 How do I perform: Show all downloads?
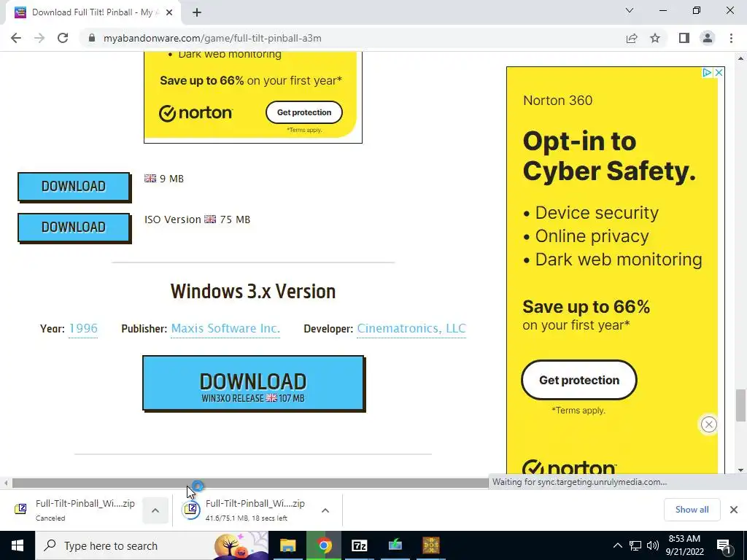(x=692, y=510)
